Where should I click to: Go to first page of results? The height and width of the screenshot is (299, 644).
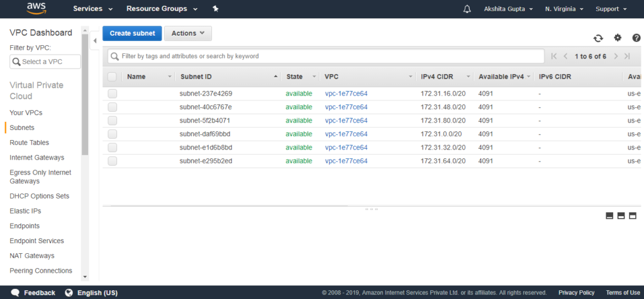click(x=554, y=56)
